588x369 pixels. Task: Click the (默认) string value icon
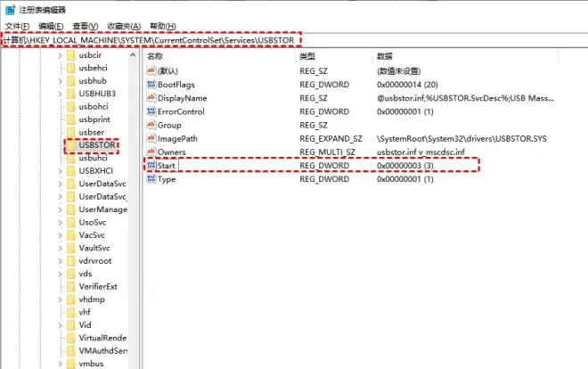[151, 70]
